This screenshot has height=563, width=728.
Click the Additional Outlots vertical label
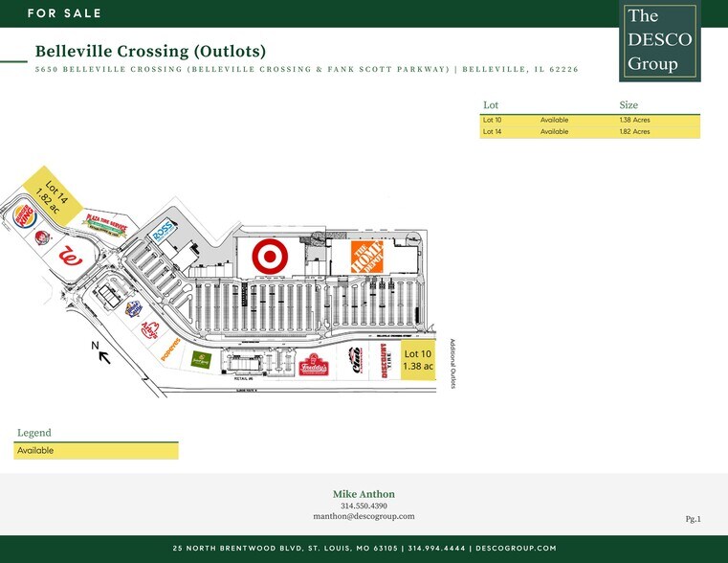click(x=452, y=363)
